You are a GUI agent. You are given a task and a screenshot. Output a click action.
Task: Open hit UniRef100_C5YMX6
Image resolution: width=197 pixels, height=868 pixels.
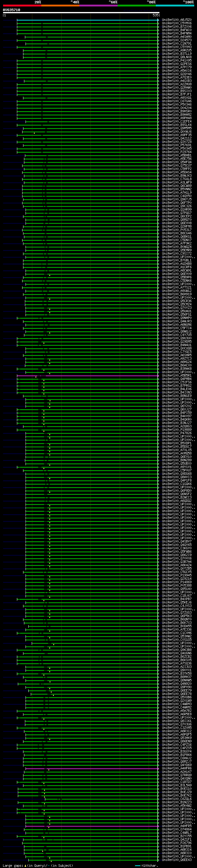177,23
